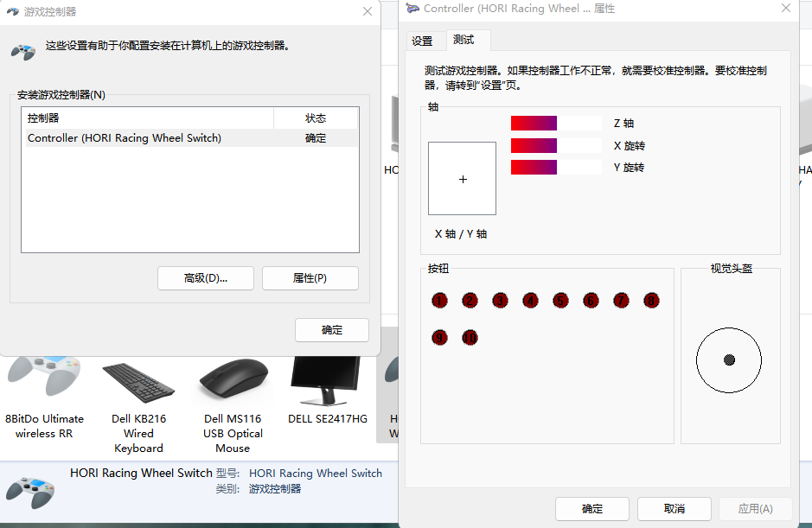Click the 状态 column header
This screenshot has width=812, height=528.
coord(316,118)
